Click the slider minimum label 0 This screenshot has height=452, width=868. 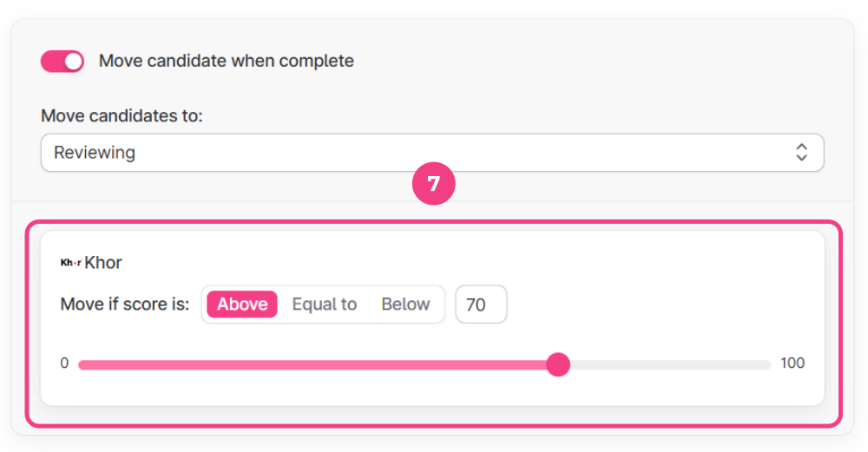click(64, 364)
